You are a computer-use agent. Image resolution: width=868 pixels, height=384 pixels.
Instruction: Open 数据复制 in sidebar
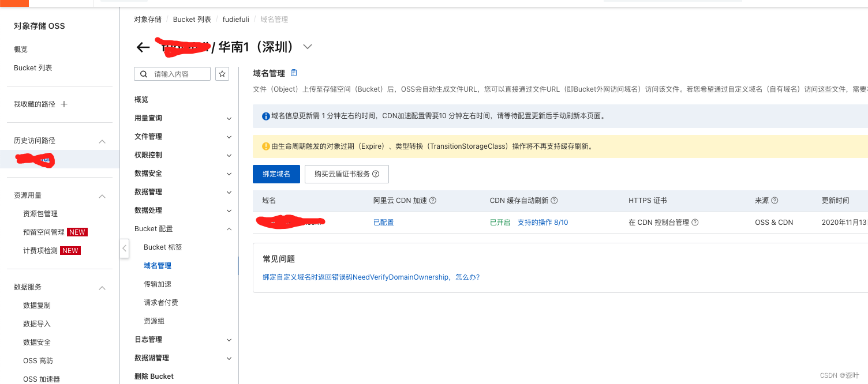tap(37, 306)
